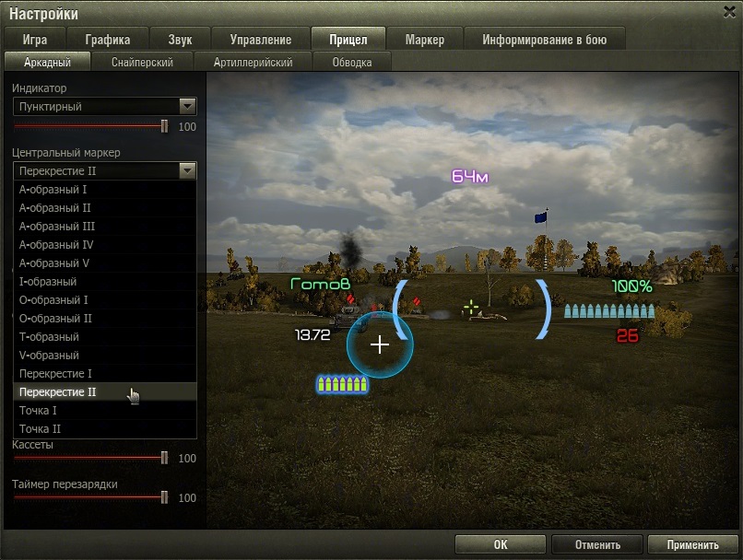Go to the Звук tab
Image resolution: width=743 pixels, height=560 pixels.
point(180,40)
